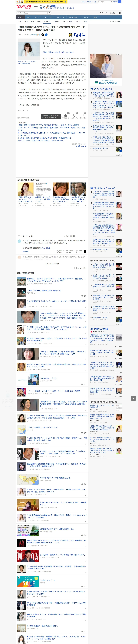The height and width of the screenshot is (644, 138).
Task: Open トピックス一覧 link
Action: point(115,22)
